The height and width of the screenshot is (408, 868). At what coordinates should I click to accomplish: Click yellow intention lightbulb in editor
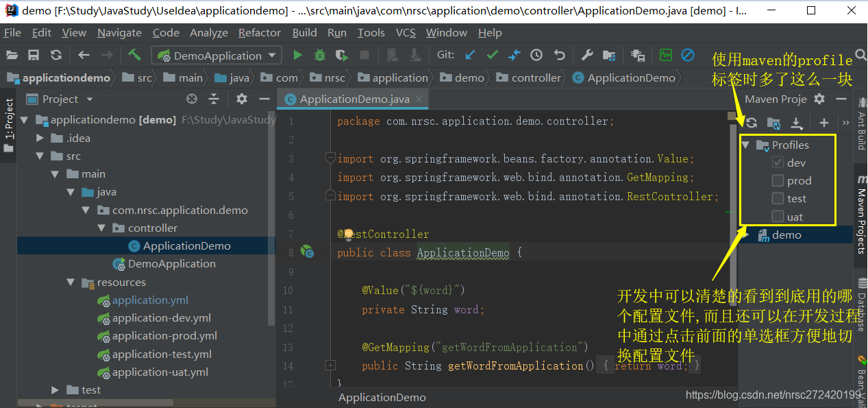pos(348,235)
